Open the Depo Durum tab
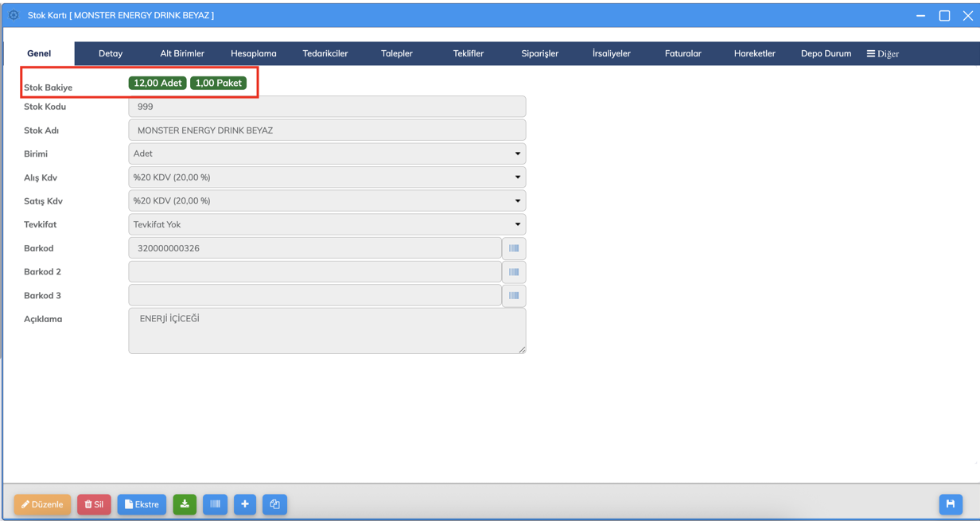980x521 pixels. coord(826,54)
